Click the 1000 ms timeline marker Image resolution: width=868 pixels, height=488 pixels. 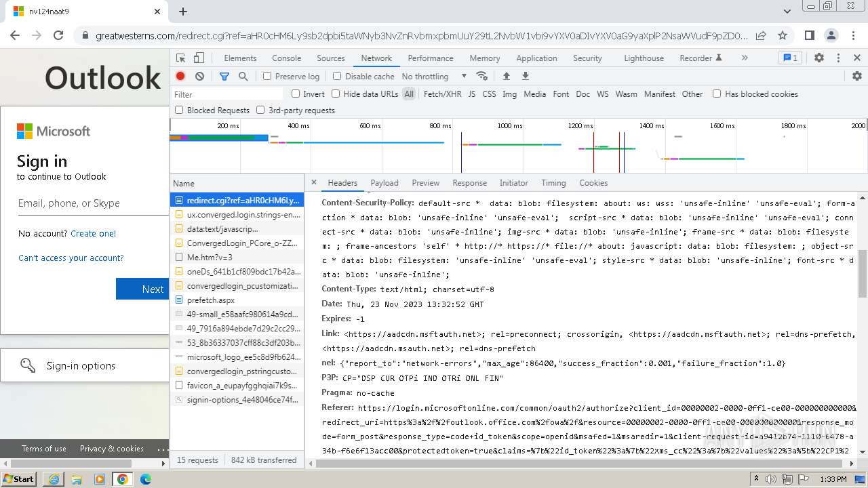coord(509,125)
